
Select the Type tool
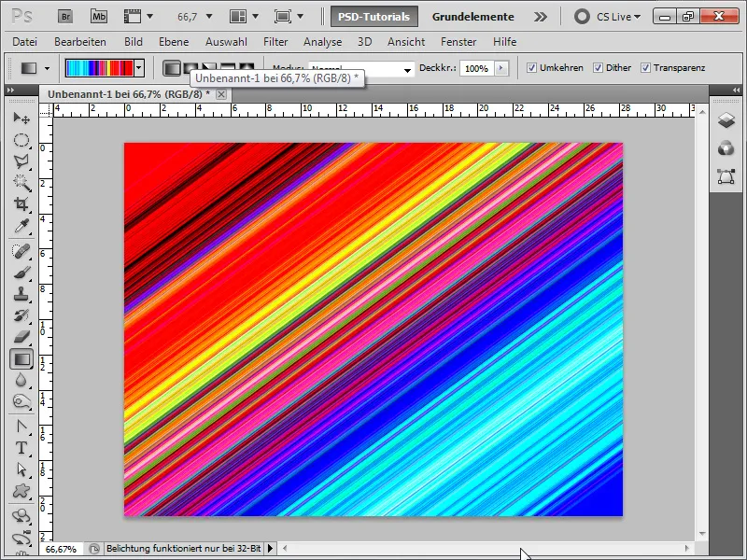coord(21,448)
